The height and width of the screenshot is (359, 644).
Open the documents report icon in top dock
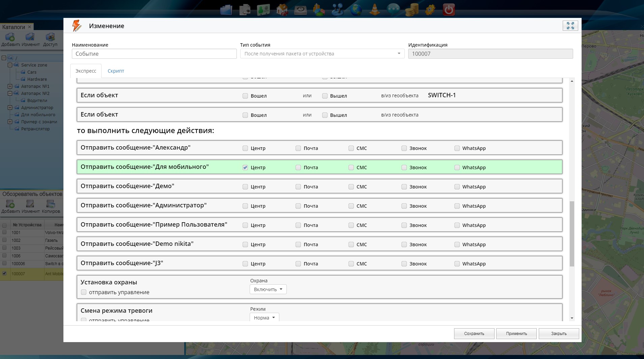[245, 9]
